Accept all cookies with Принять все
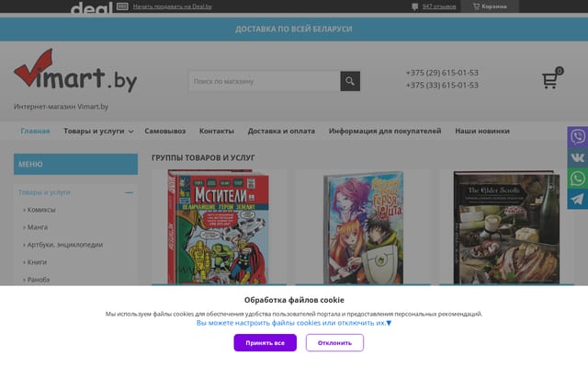The image size is (588, 368). [266, 343]
